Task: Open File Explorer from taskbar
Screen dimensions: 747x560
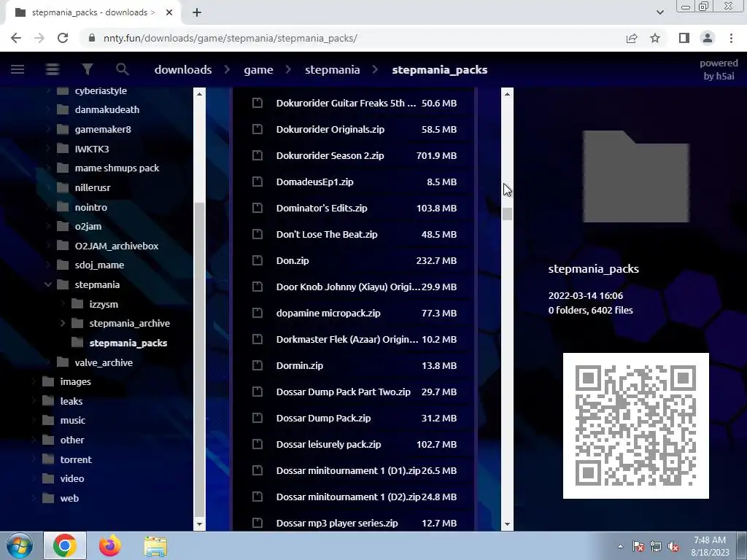Action: (x=155, y=545)
